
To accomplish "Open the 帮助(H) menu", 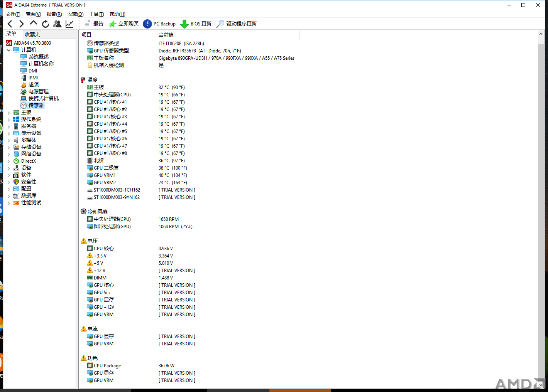I will [x=117, y=14].
